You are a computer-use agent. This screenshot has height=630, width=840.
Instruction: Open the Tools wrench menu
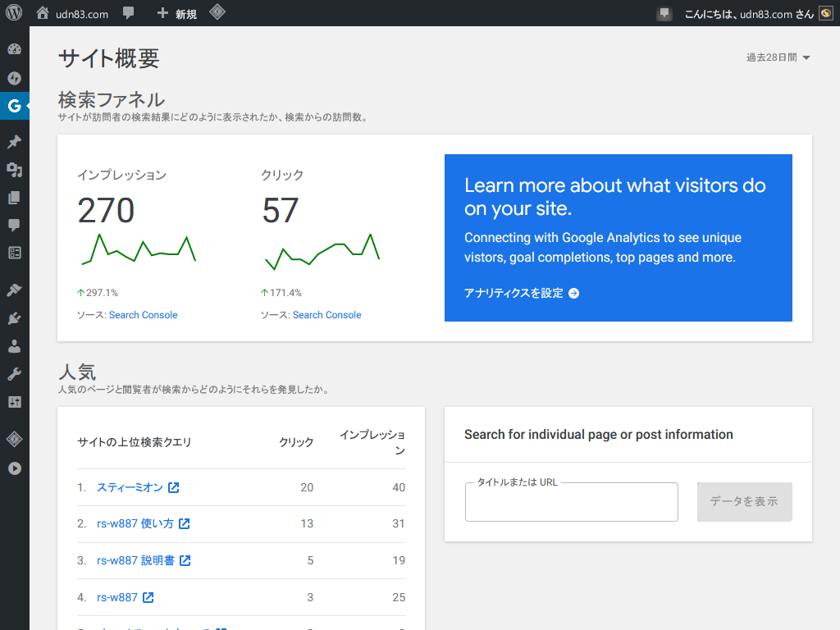click(14, 374)
